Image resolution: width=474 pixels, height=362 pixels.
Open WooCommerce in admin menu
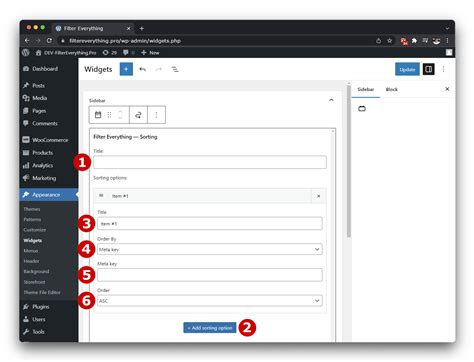click(49, 140)
